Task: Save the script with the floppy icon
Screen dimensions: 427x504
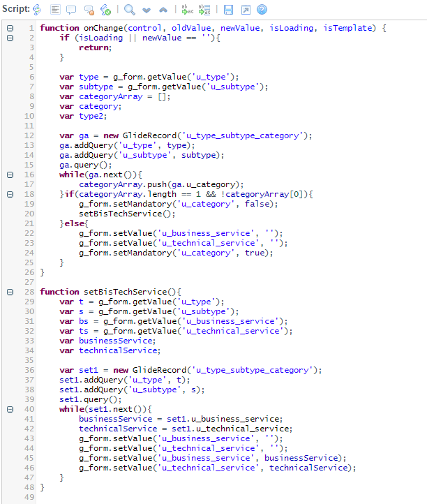Action: (x=228, y=10)
